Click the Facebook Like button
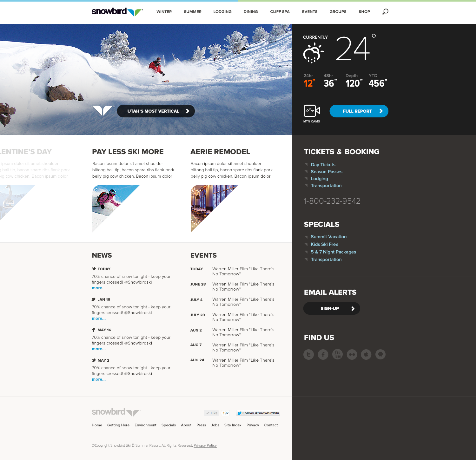This screenshot has width=476, height=460. (x=212, y=413)
